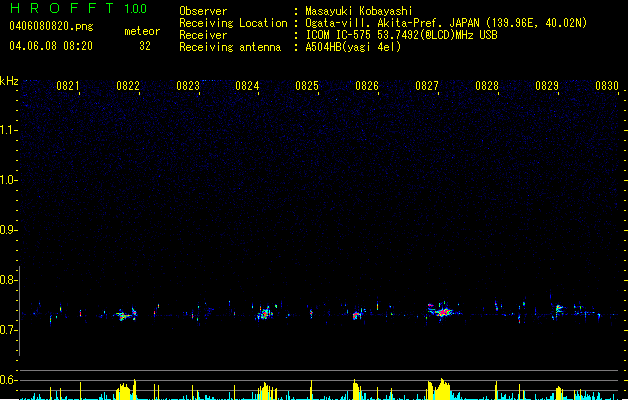The image size is (629, 400).
Task: Click the meteor echo burst at 0822
Action: tap(127, 315)
